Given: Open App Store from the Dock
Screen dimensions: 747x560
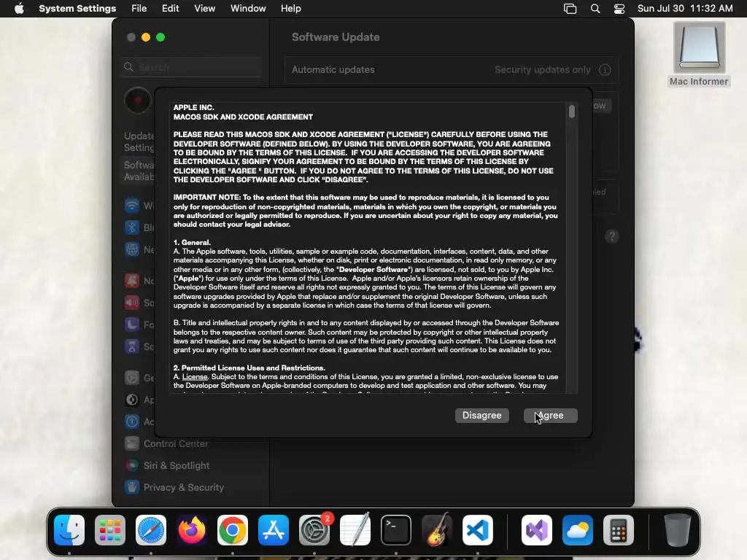Looking at the screenshot, I should coord(274,530).
